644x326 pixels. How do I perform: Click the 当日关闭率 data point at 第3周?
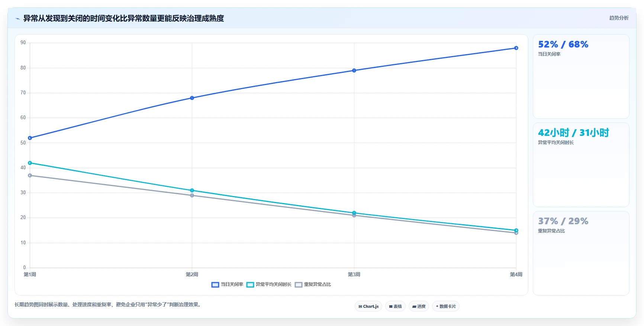[354, 71]
